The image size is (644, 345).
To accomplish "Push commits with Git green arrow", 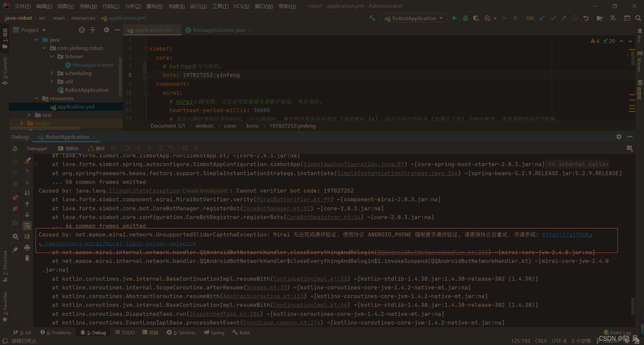I will [563, 18].
